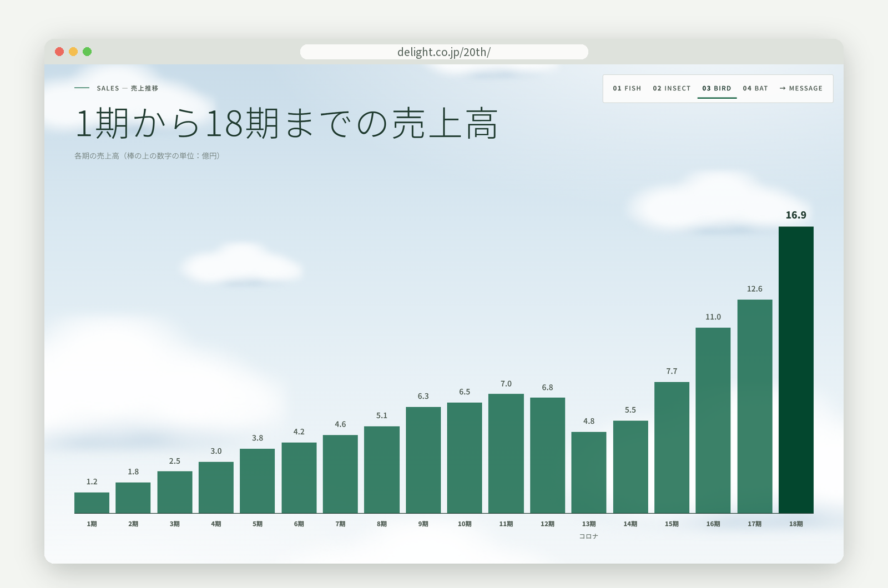Screen dimensions: 888x588
Task: Select the 6期 bar labeled 4.2
Action: coord(299,478)
